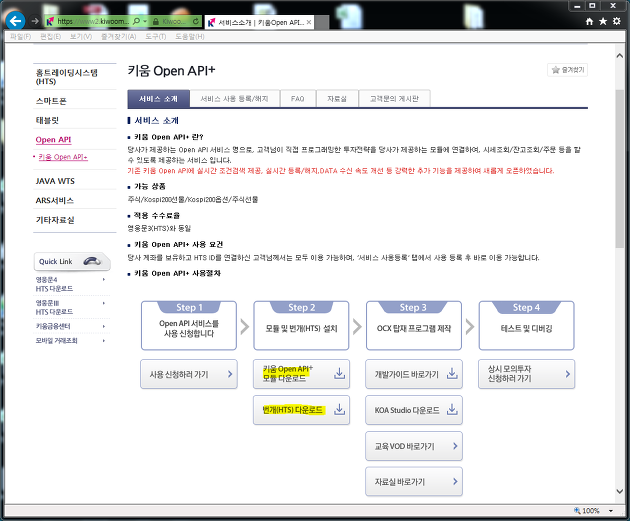
Task: Open ARS서비스 sidebar link
Action: [x=55, y=200]
